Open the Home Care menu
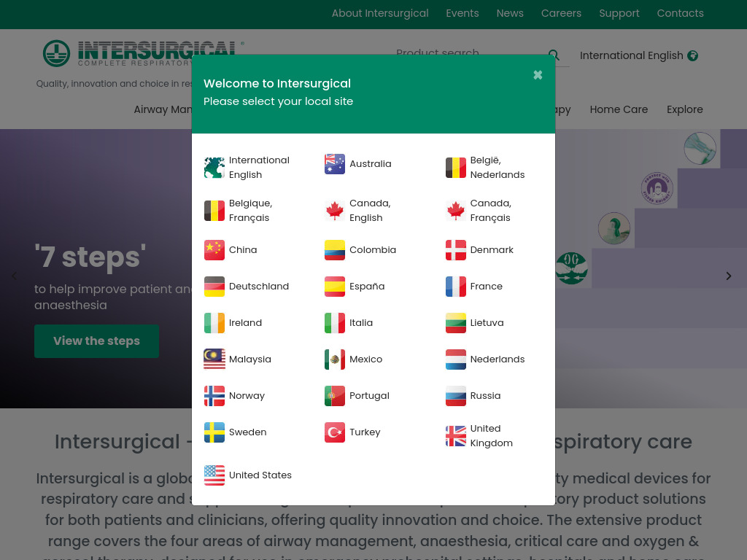This screenshot has width=747, height=560. [619, 109]
